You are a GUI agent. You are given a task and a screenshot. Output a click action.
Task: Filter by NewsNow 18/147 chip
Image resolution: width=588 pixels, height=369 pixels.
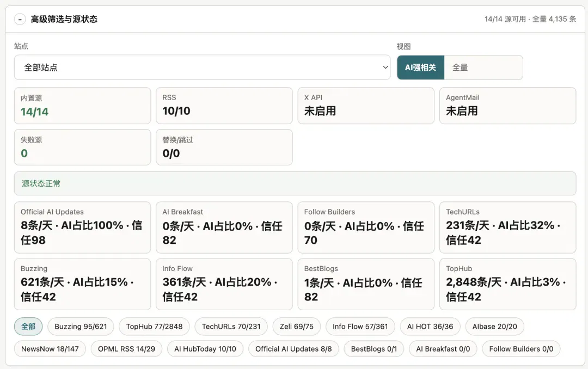tap(50, 349)
